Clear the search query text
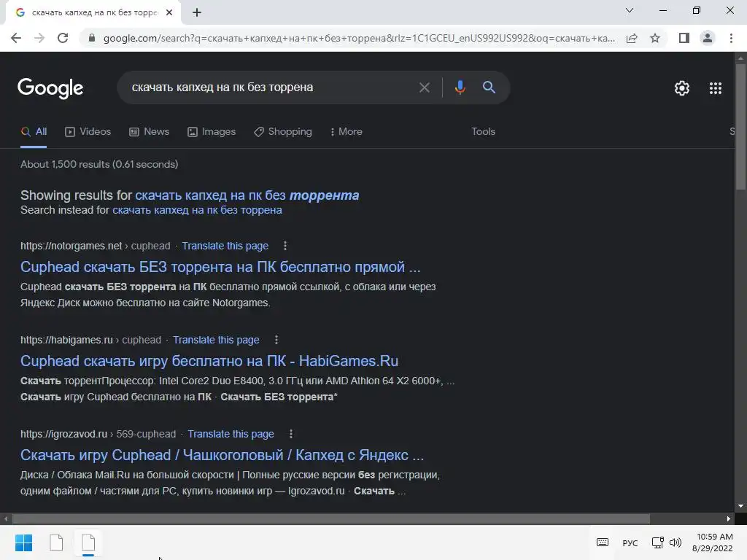This screenshot has height=560, width=747. pos(424,87)
